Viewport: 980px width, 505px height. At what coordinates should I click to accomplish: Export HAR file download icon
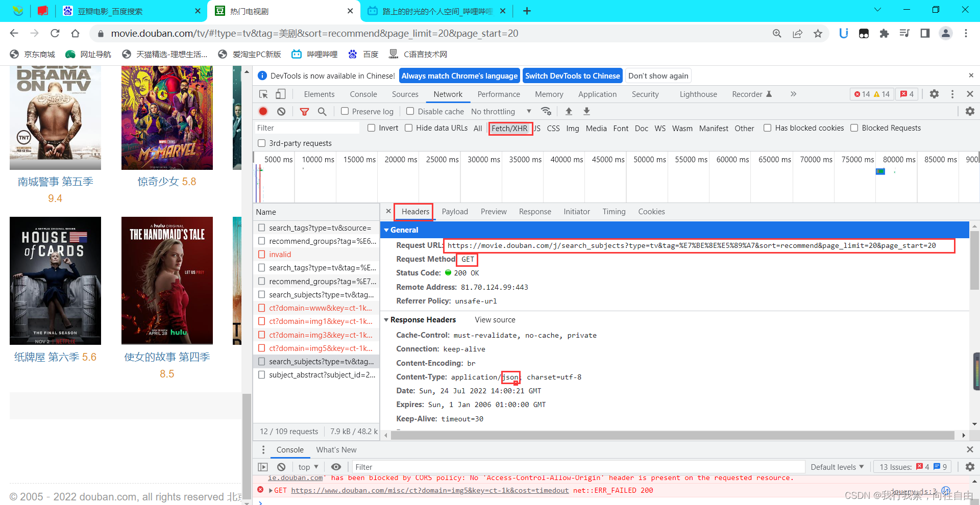tap(586, 111)
